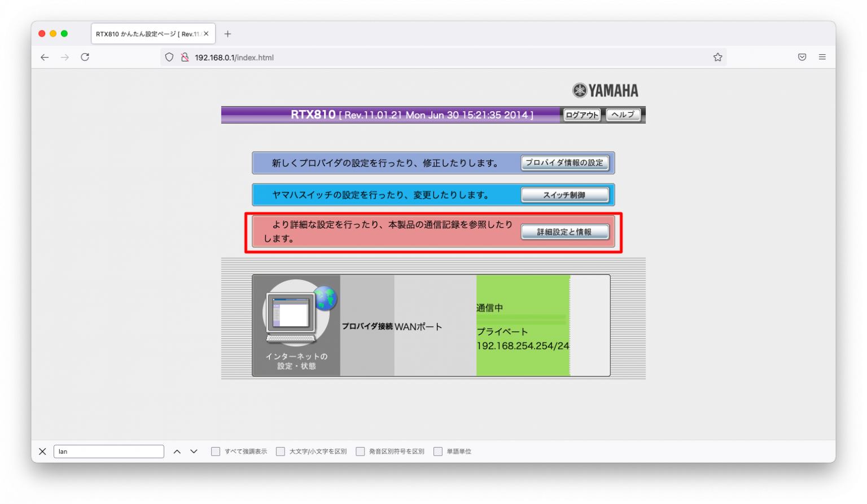The width and height of the screenshot is (867, 504).
Task: Click the find-next down chevron
Action: [x=194, y=451]
